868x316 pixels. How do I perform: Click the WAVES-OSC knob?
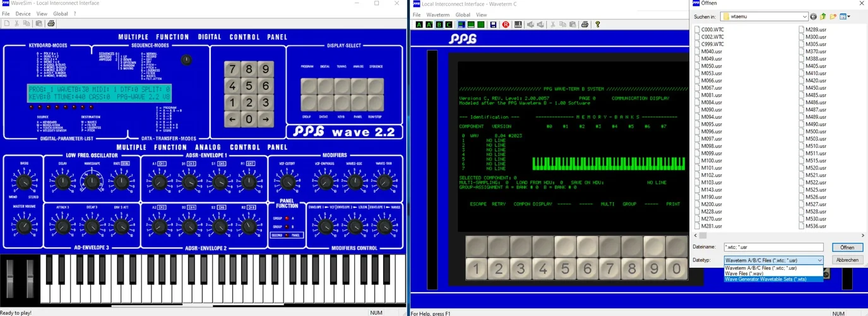(x=355, y=183)
